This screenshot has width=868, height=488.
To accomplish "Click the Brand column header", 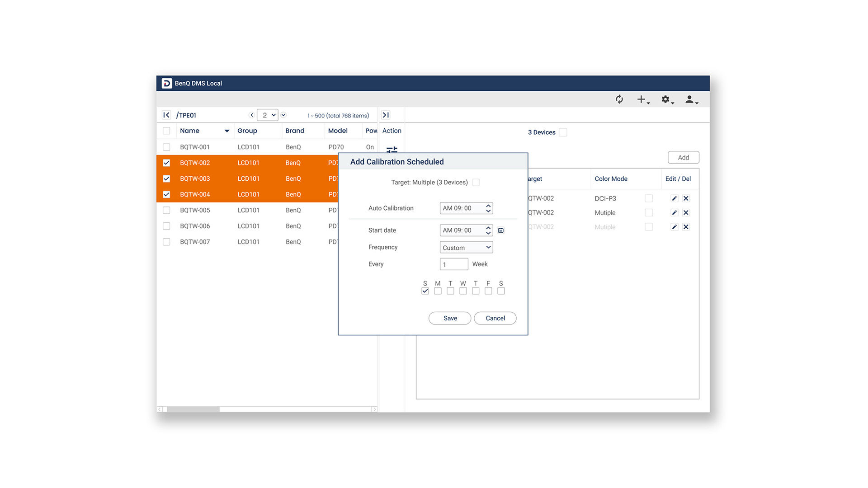I will click(295, 131).
